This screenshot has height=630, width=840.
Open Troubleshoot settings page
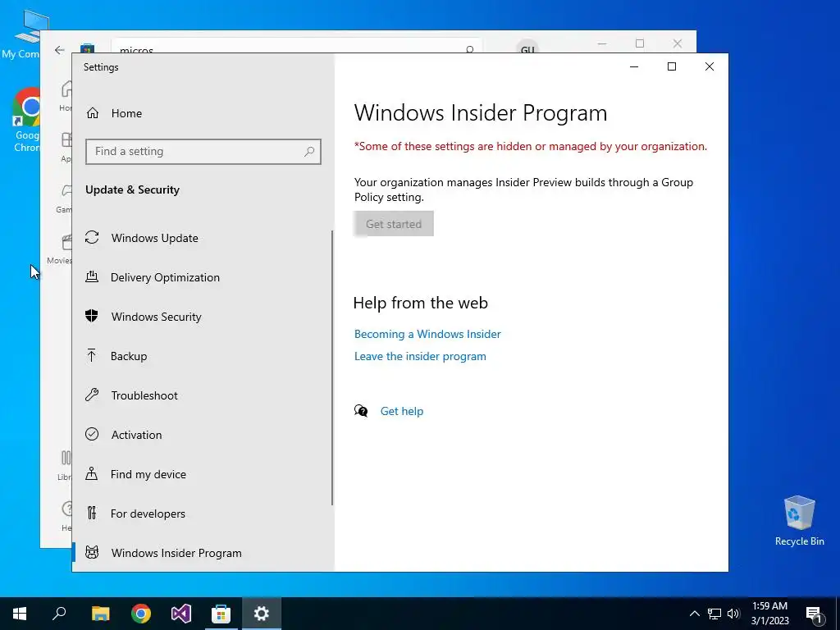click(202, 395)
